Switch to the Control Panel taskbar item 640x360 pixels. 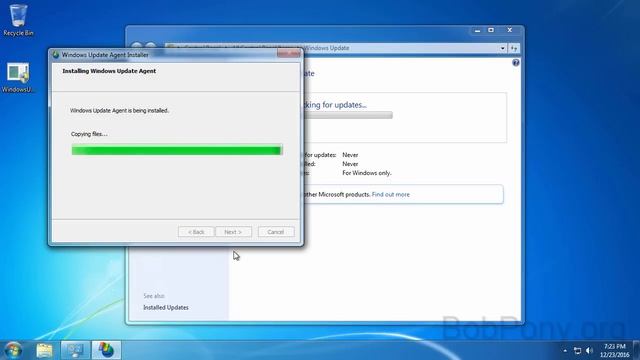tap(75, 350)
